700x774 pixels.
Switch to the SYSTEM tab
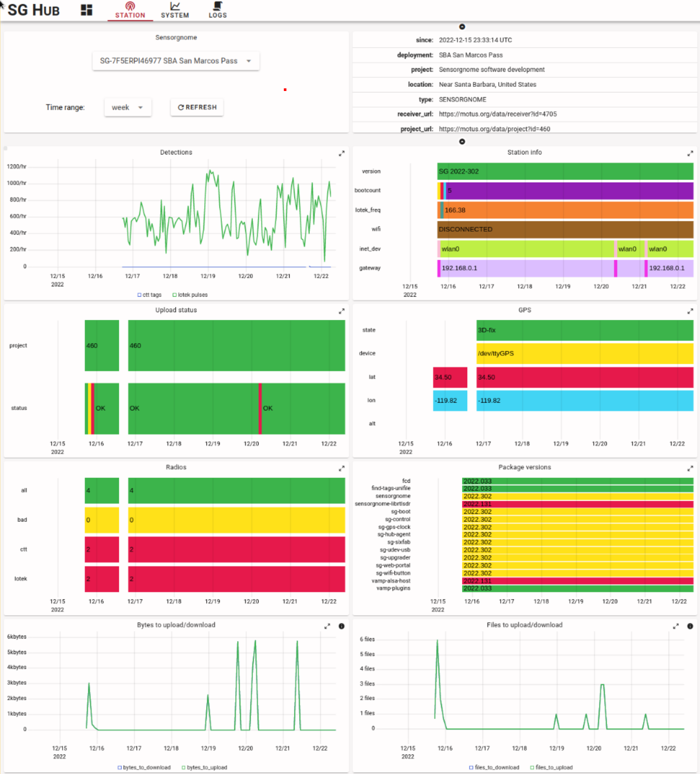[x=175, y=9]
